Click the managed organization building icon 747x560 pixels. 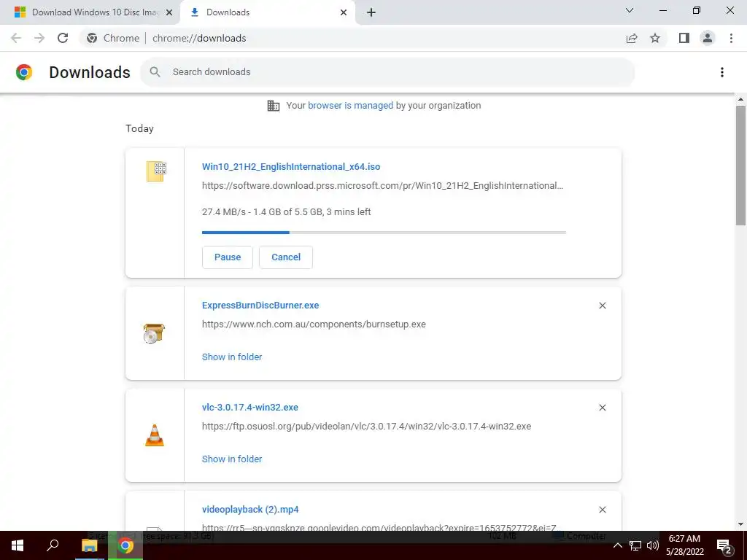[x=274, y=105]
